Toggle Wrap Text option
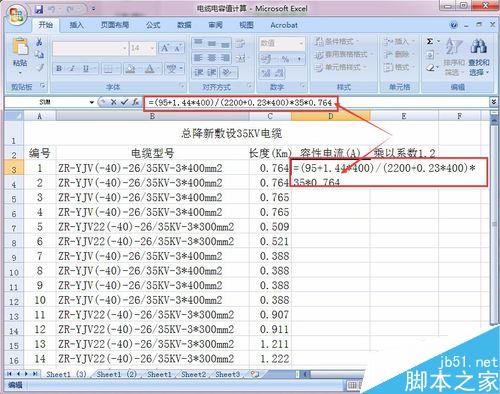The width and height of the screenshot is (500, 394). point(240,43)
